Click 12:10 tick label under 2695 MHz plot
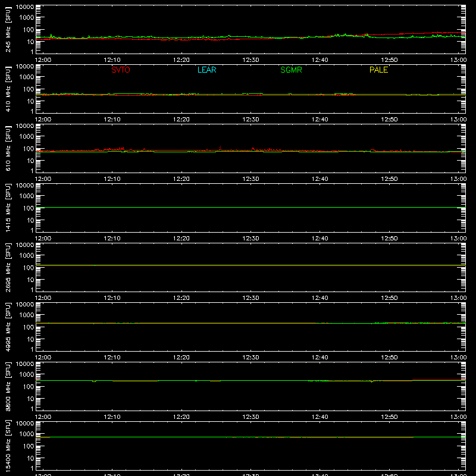This screenshot has height=476, width=476. (112, 298)
